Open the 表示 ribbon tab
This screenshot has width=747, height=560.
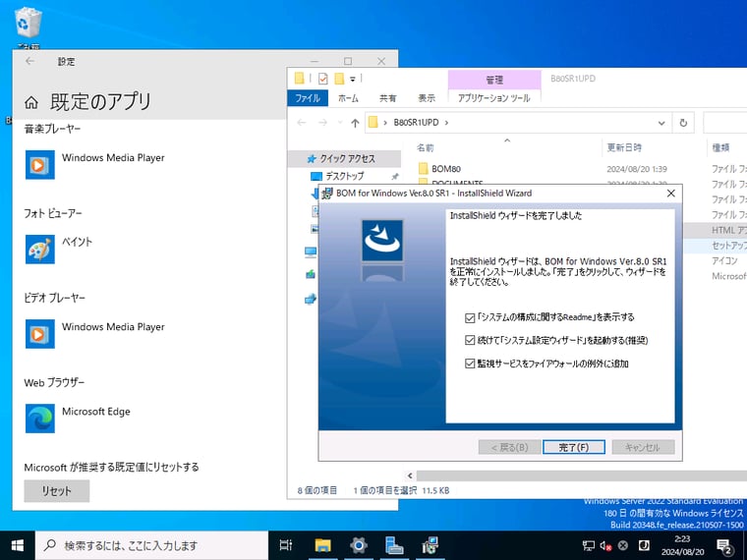tap(427, 98)
